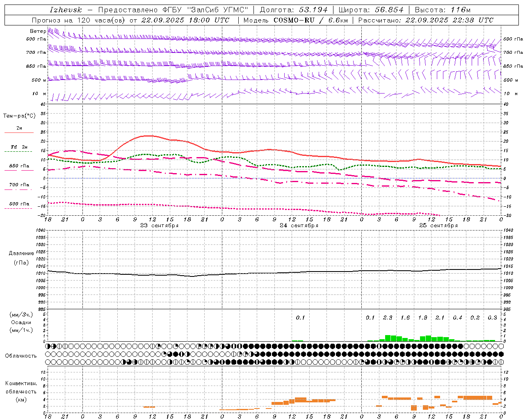Click the 0.3 precipitation amount value
Viewport: 525px width, 420px height.
(x=492, y=318)
